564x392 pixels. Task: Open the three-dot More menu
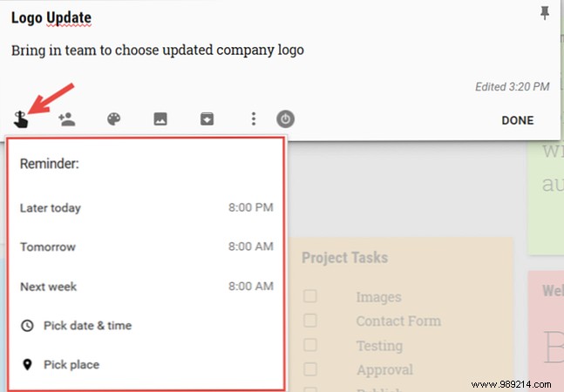coord(254,119)
